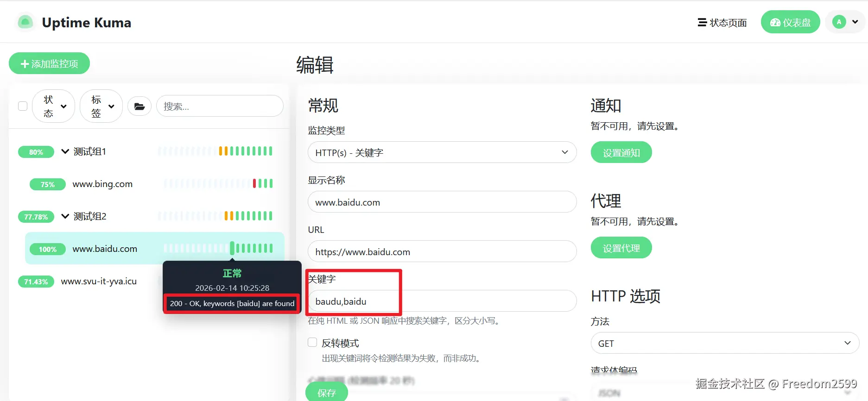
Task: Click the 75% uptime badge of bing
Action: pos(48,184)
